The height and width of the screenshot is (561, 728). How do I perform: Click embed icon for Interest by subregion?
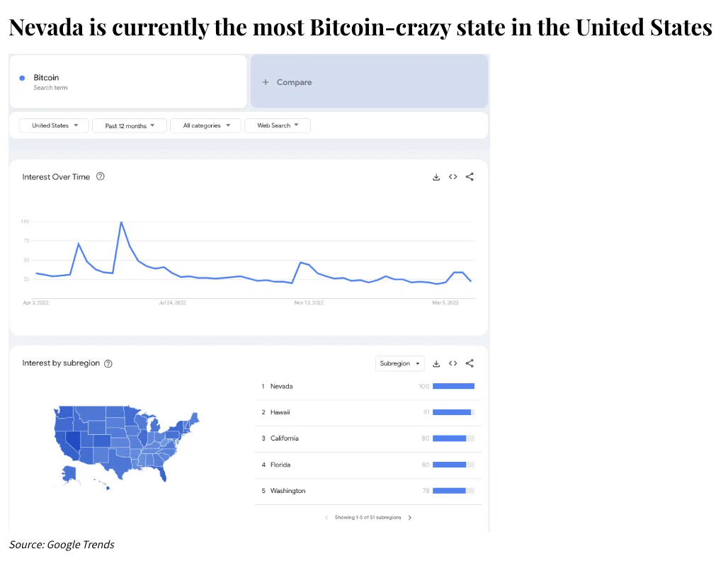click(x=453, y=363)
